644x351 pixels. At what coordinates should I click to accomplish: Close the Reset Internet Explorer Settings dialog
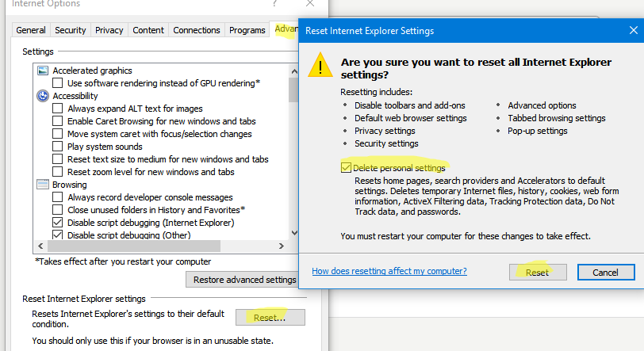click(x=631, y=31)
